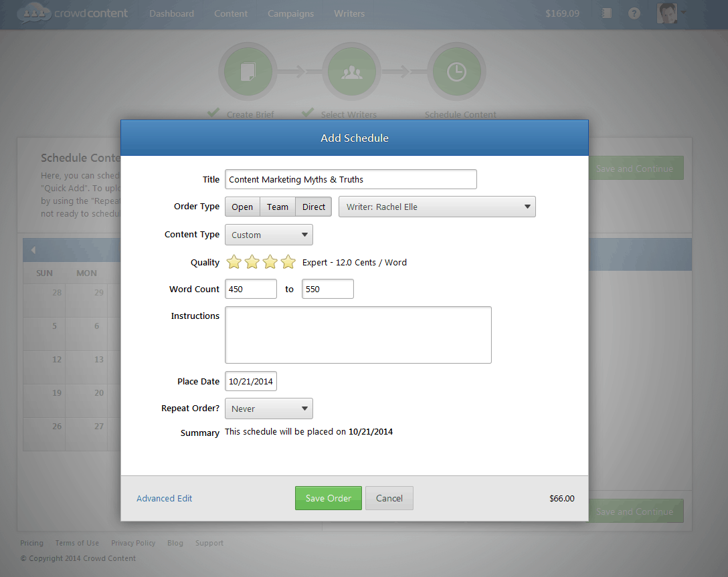Click the Select Writers step icon
728x577 pixels.
coord(352,72)
